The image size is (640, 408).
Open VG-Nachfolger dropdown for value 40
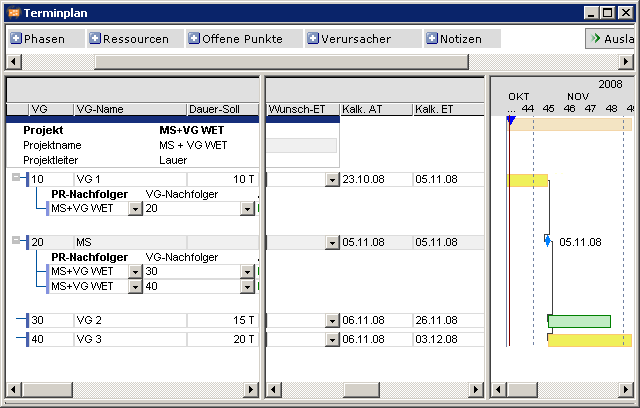click(x=247, y=287)
